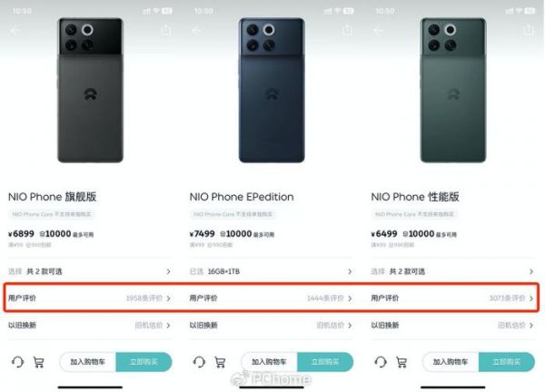Open 用户评价 with 1444 reviews
Screen dimensions: 545x392
271,298
